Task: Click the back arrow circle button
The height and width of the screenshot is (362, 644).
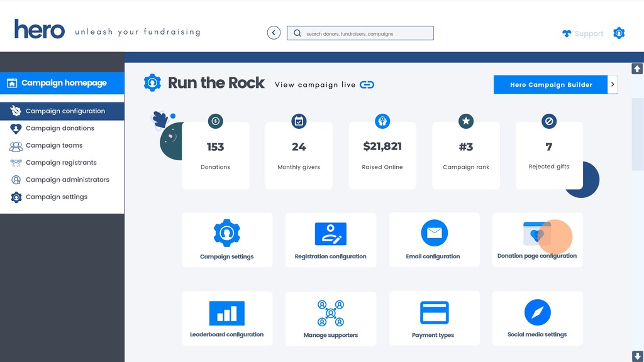Action: coord(274,33)
